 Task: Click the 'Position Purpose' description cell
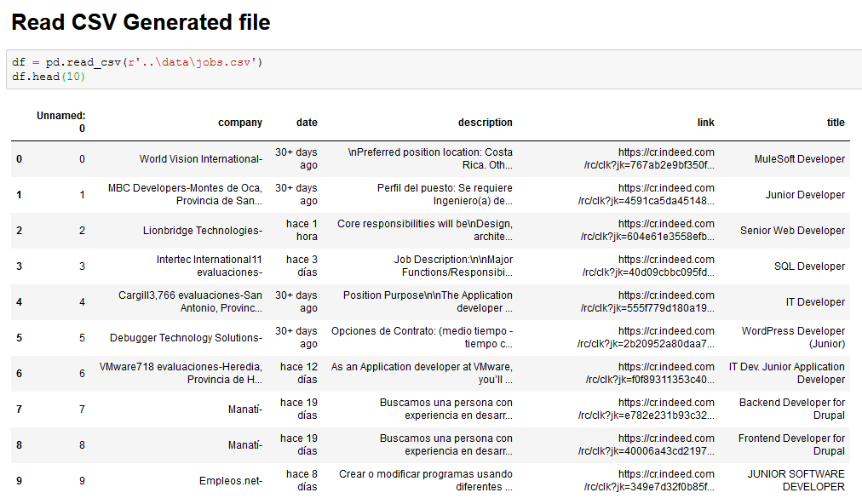tap(428, 301)
